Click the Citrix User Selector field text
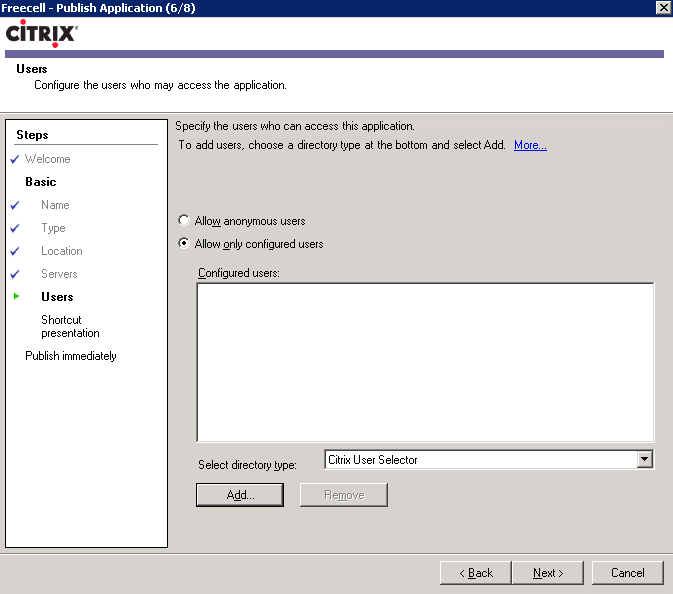The height and width of the screenshot is (594, 673). pos(373,460)
